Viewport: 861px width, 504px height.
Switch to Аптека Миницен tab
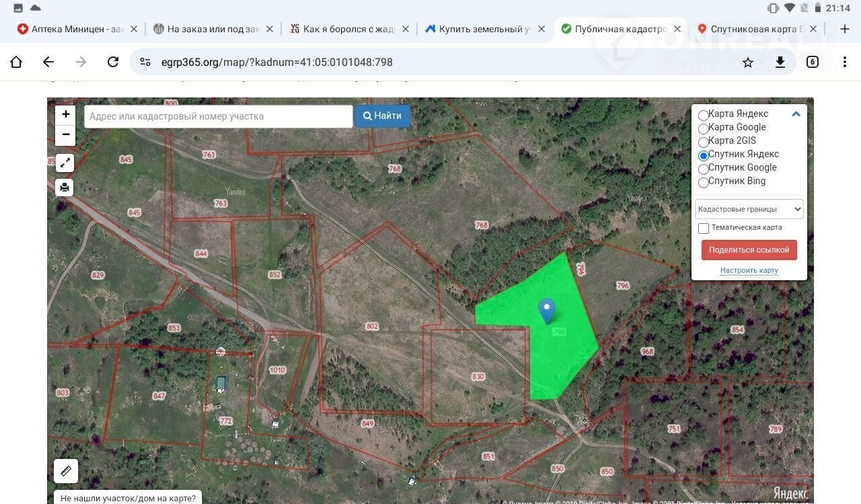(71, 29)
